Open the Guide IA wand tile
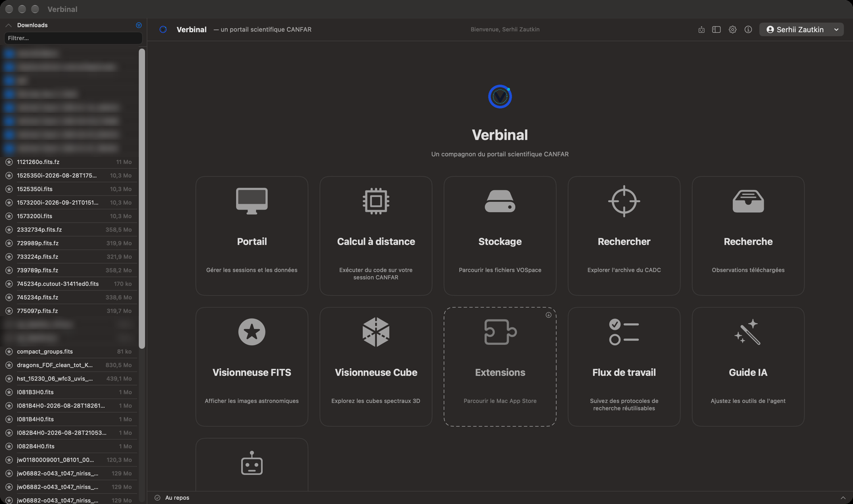This screenshot has height=504, width=853. tap(748, 367)
